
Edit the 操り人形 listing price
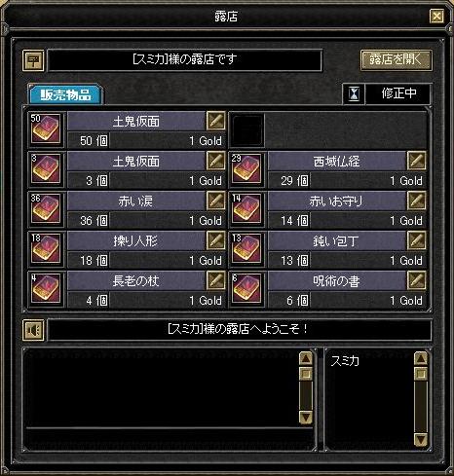click(216, 240)
